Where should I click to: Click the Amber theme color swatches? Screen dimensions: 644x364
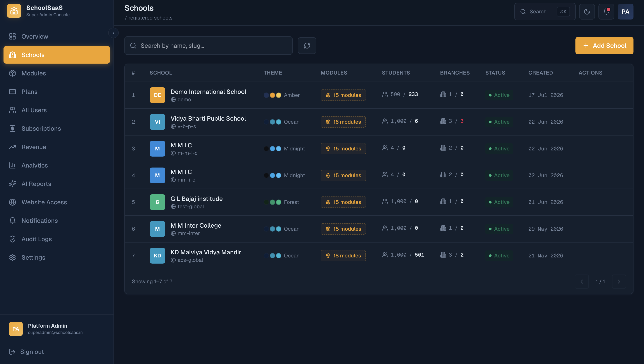click(x=272, y=95)
